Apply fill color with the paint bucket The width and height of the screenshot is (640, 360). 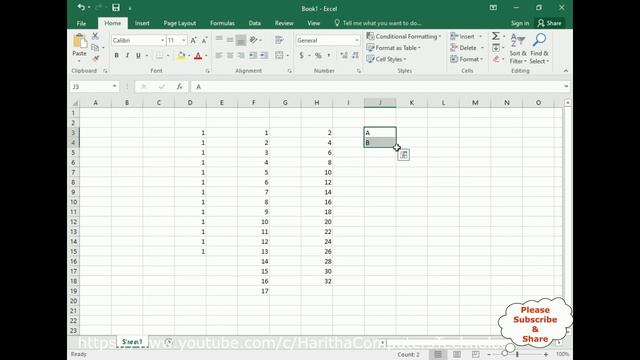[x=181, y=56]
